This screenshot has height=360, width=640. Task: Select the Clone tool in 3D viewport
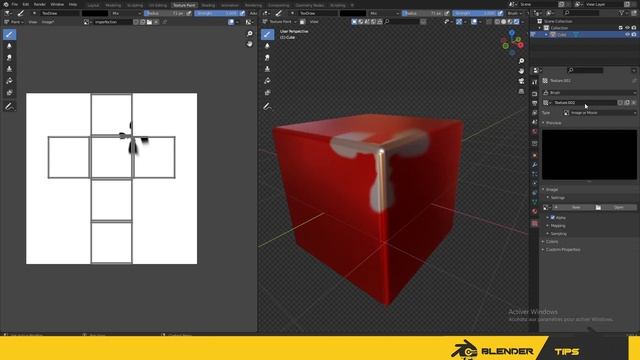267,69
